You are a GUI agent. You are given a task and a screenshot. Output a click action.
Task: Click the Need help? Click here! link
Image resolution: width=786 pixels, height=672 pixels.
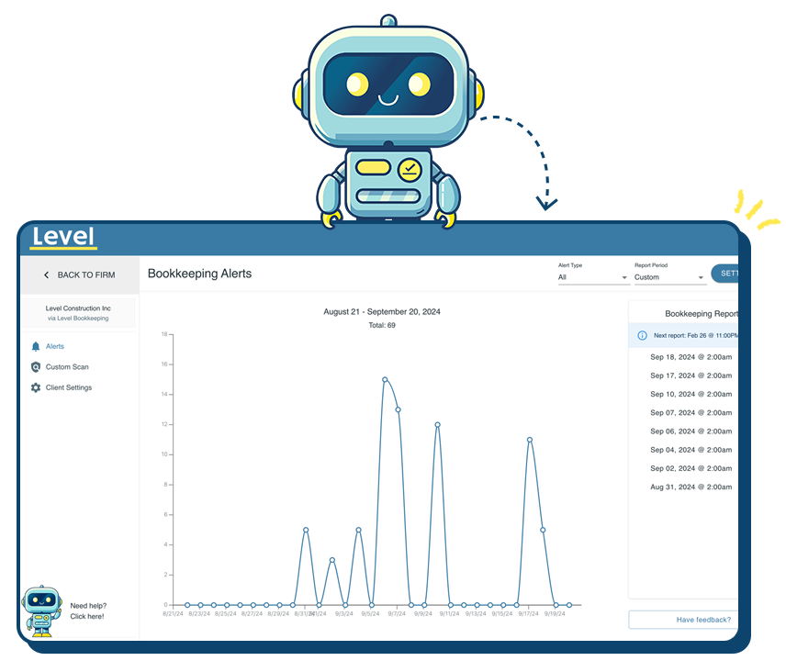point(88,610)
